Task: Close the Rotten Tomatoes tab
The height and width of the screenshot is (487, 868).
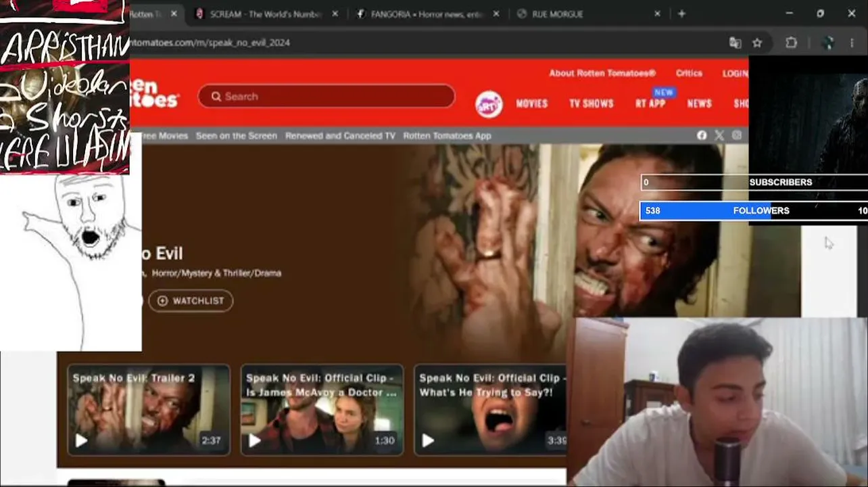Action: (174, 14)
